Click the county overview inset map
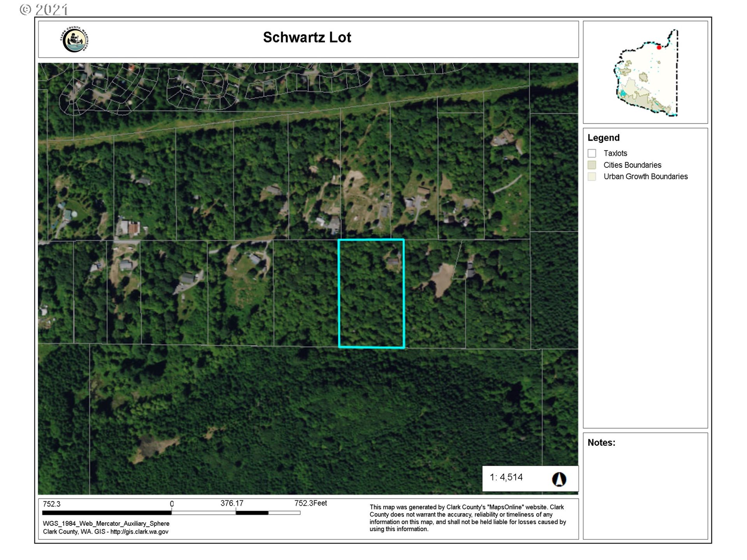Image resolution: width=747 pixels, height=560 pixels. (646, 73)
